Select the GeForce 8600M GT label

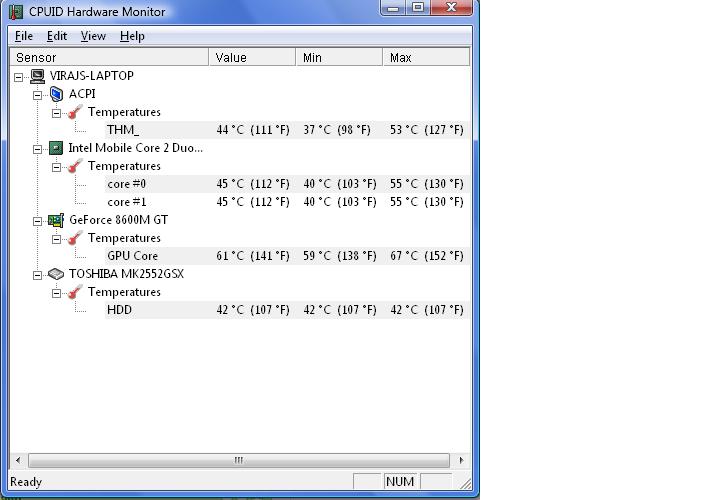pos(118,220)
